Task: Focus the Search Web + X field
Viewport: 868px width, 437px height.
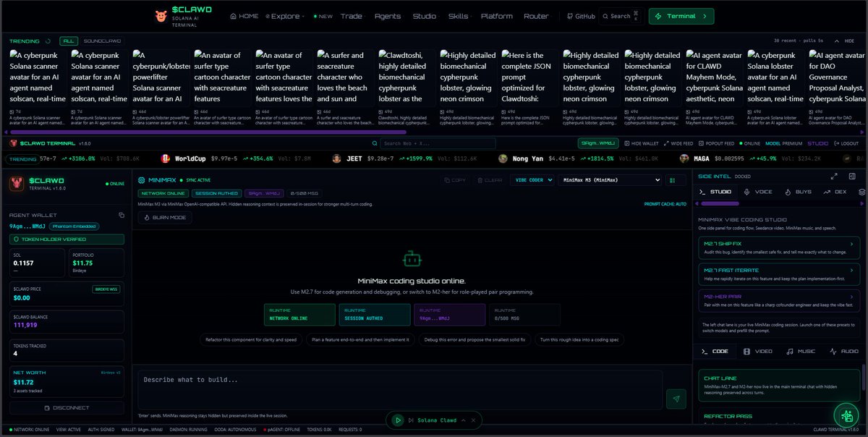Action: (x=438, y=143)
